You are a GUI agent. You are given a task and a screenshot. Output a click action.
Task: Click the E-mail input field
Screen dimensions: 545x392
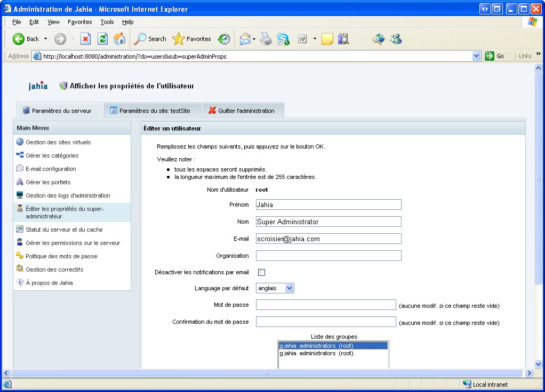pos(328,239)
